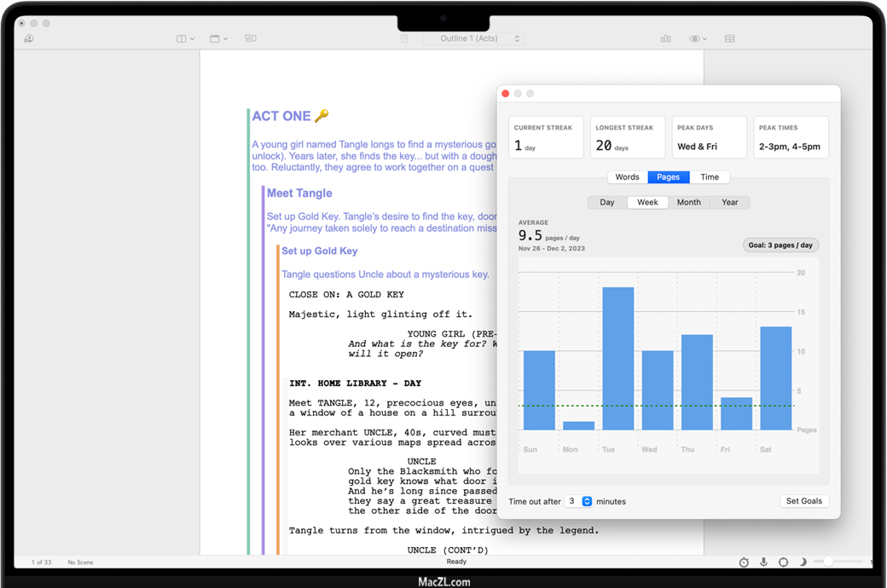Click the 9.5 pages / day average value
The image size is (887, 588).
[548, 236]
